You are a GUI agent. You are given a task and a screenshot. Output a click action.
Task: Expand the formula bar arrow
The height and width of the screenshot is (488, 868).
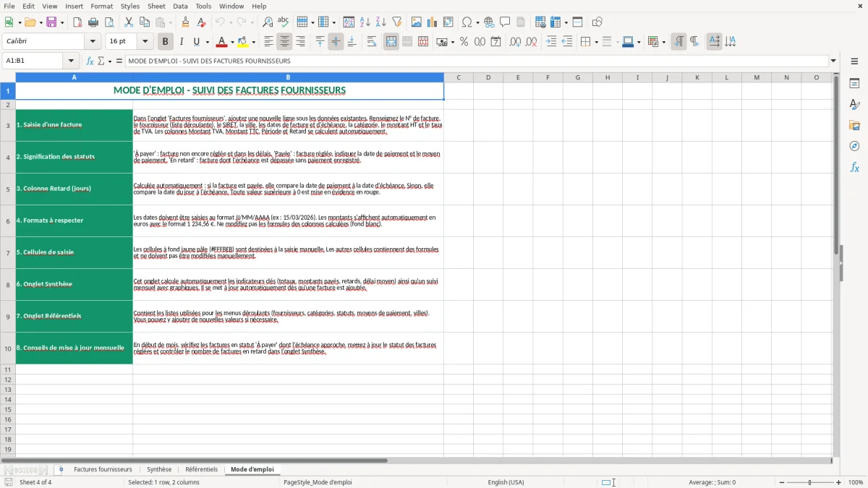pyautogui.click(x=833, y=61)
